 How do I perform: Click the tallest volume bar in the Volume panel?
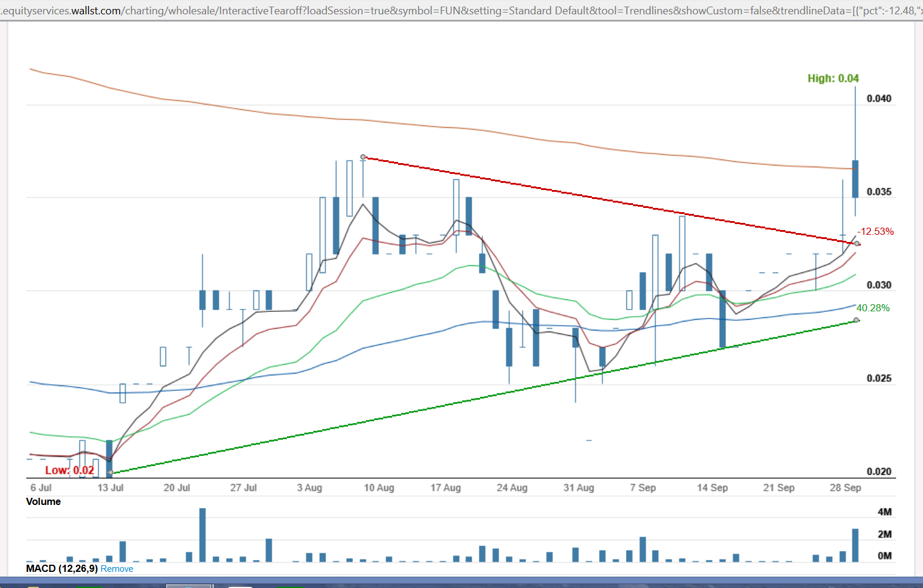click(203, 535)
